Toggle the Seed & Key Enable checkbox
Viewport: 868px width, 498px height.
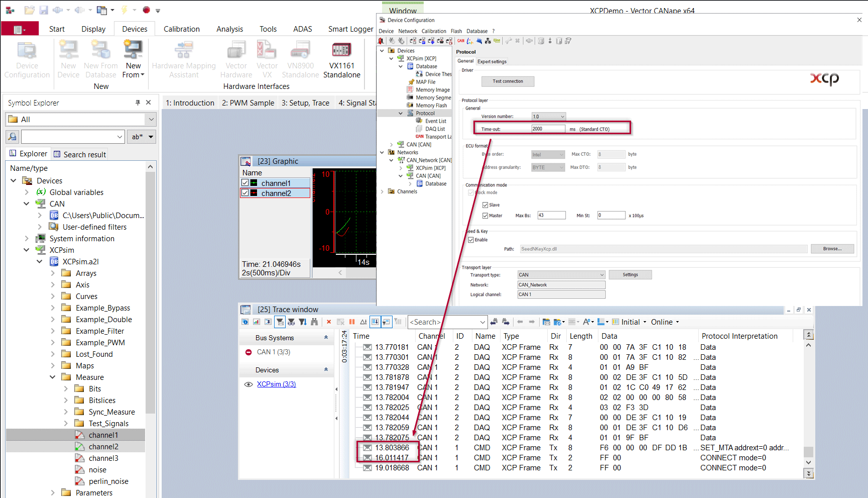471,240
